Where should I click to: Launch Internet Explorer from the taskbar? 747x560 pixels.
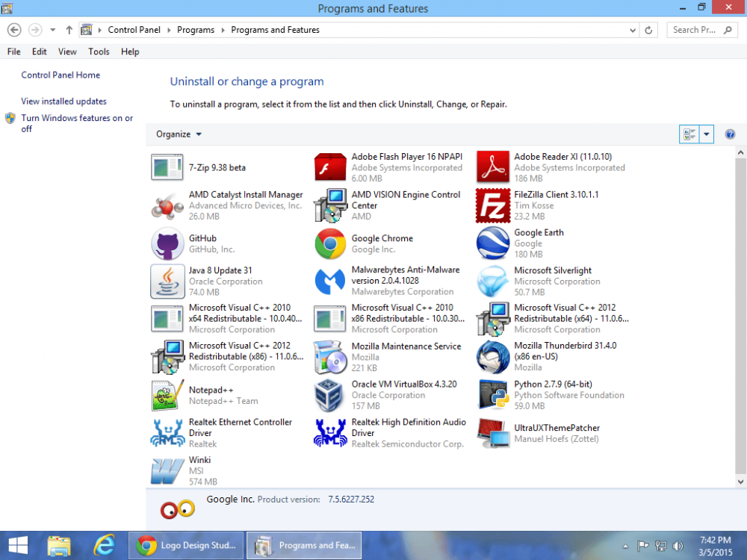[x=104, y=545]
